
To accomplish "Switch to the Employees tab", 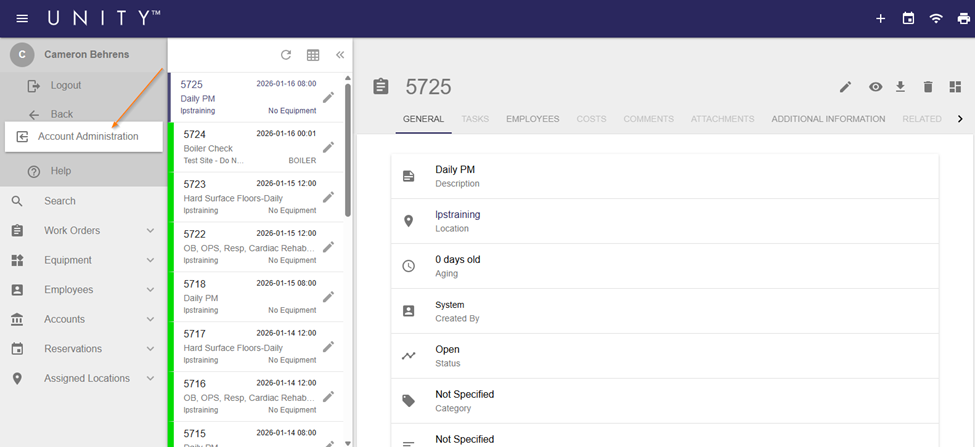I will 532,119.
